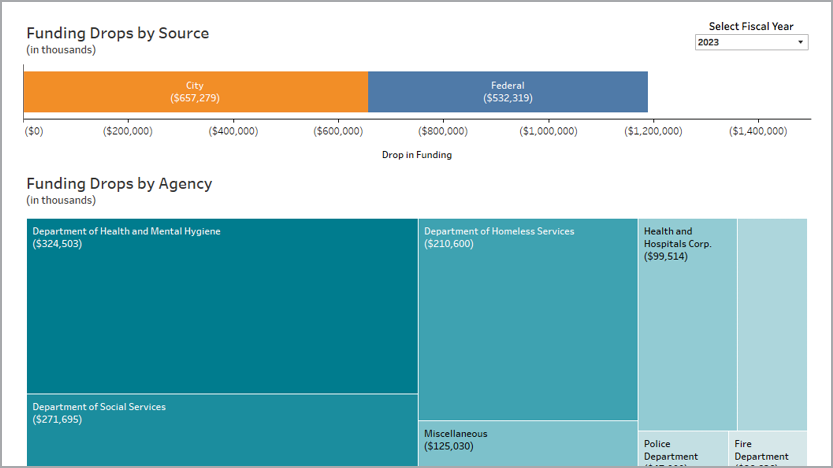The width and height of the screenshot is (833, 468).
Task: Click the ($1,200,000) axis label
Action: pos(653,131)
